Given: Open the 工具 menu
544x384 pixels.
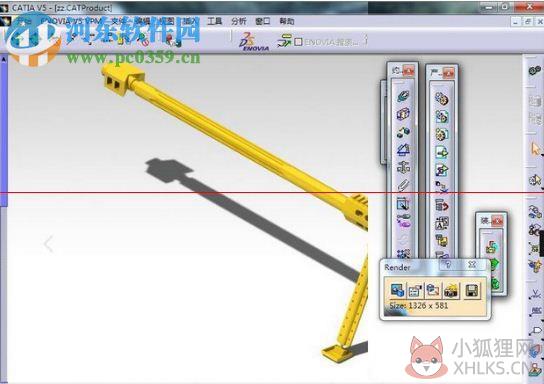Looking at the screenshot, I should coord(214,22).
